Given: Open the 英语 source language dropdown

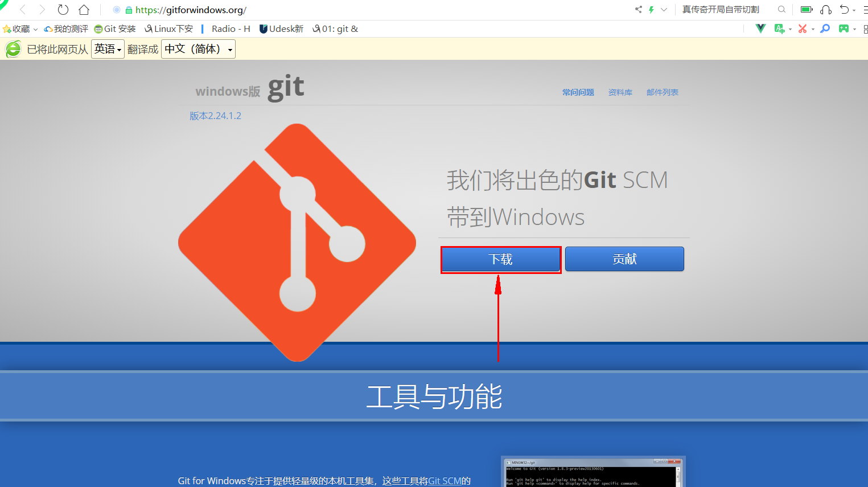Looking at the screenshot, I should click(x=108, y=49).
